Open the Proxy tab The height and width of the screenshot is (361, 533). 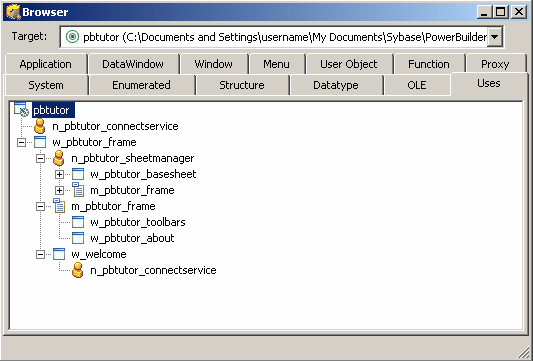(x=495, y=64)
